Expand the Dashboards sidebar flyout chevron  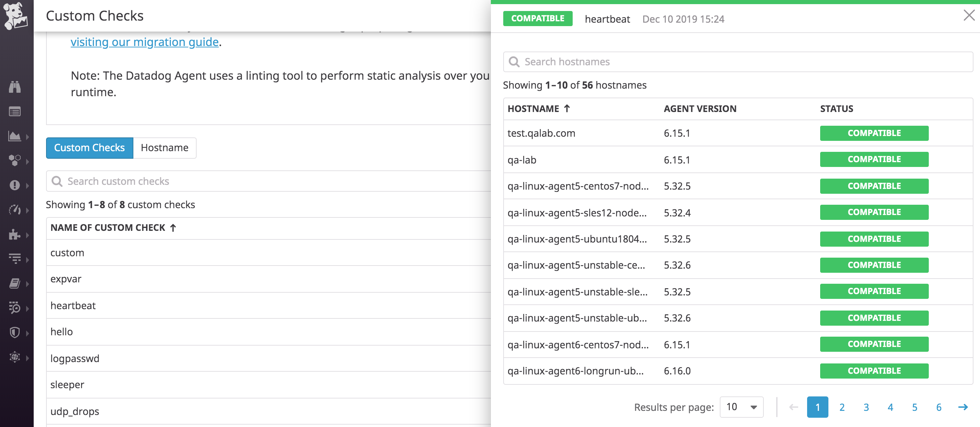click(x=27, y=137)
